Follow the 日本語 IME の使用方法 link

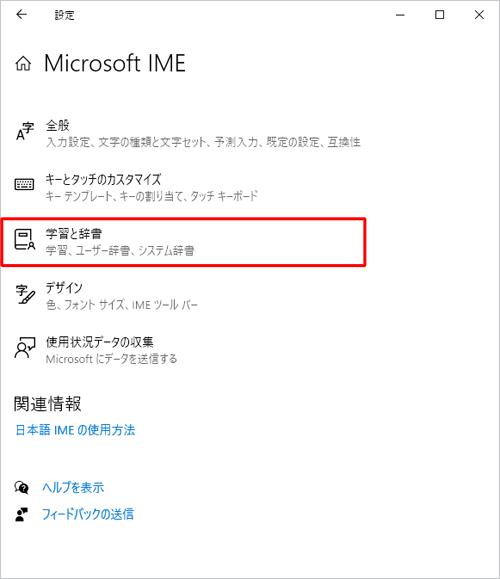point(75,430)
